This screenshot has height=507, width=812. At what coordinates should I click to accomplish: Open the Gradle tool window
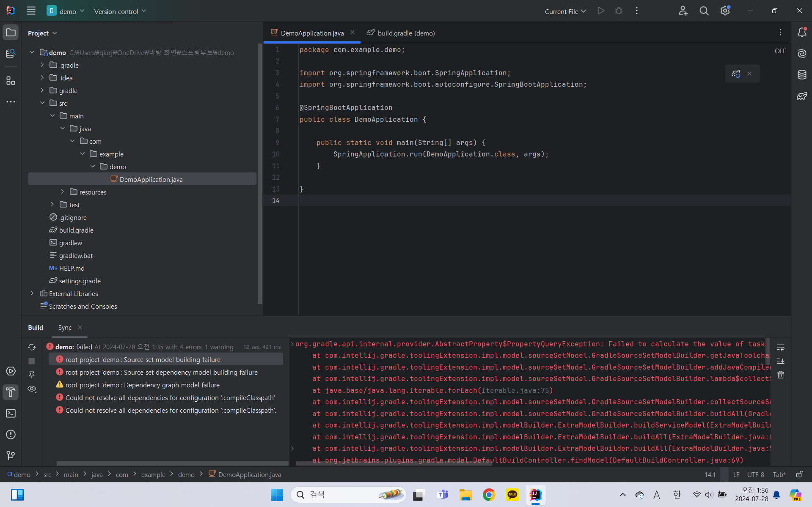[x=802, y=96]
